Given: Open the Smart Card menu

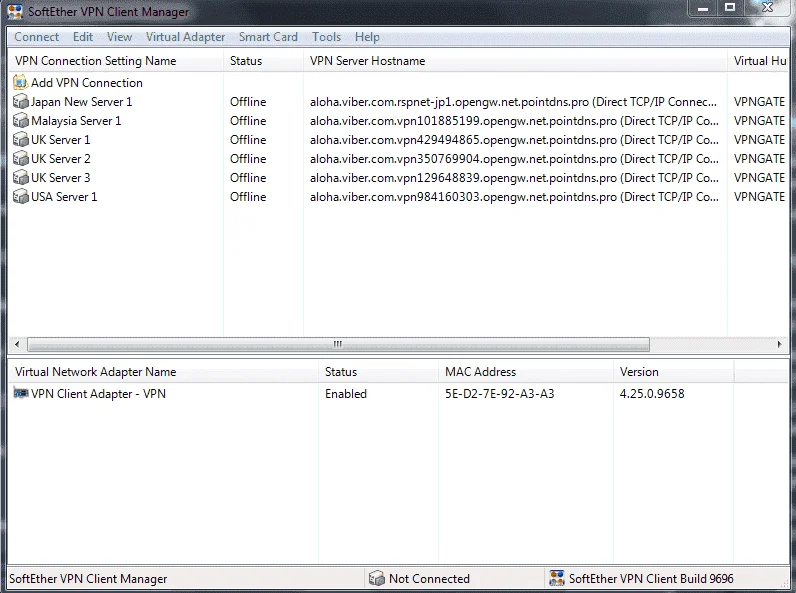Looking at the screenshot, I should tap(268, 37).
